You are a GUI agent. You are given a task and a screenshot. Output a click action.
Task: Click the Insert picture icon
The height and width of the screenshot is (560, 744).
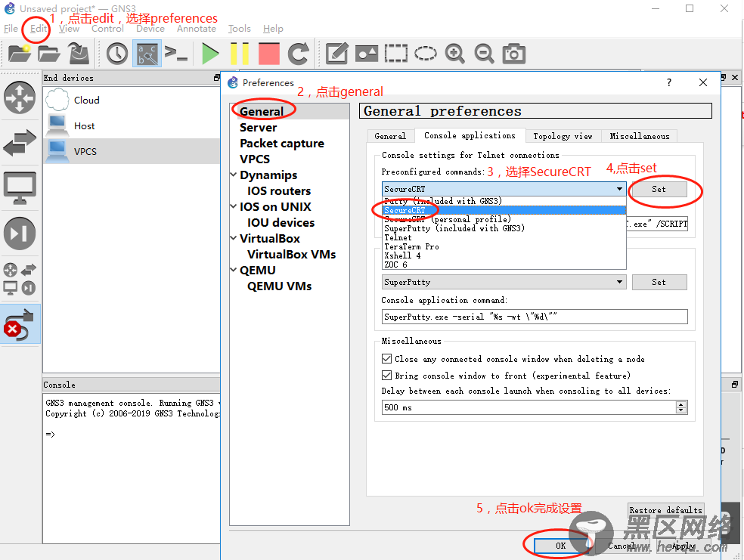point(367,54)
